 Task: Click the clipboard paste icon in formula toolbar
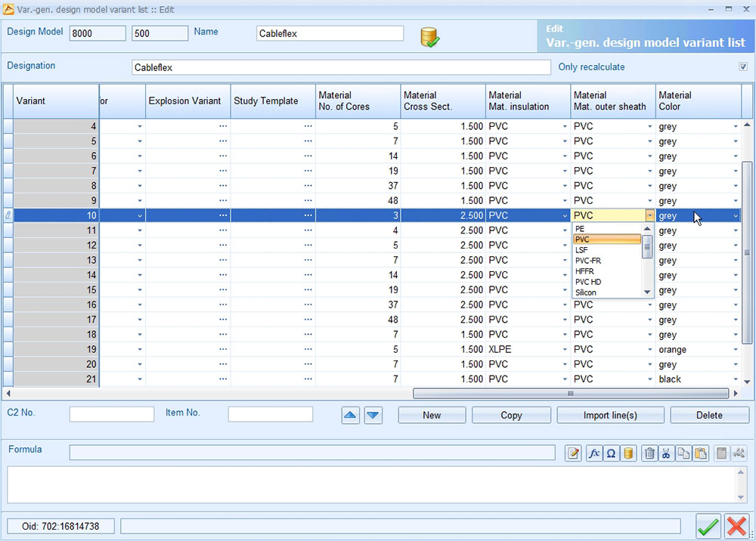701,453
